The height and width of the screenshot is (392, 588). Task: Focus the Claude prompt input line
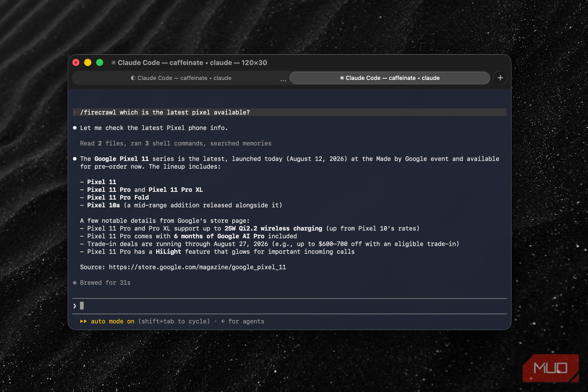[290, 306]
